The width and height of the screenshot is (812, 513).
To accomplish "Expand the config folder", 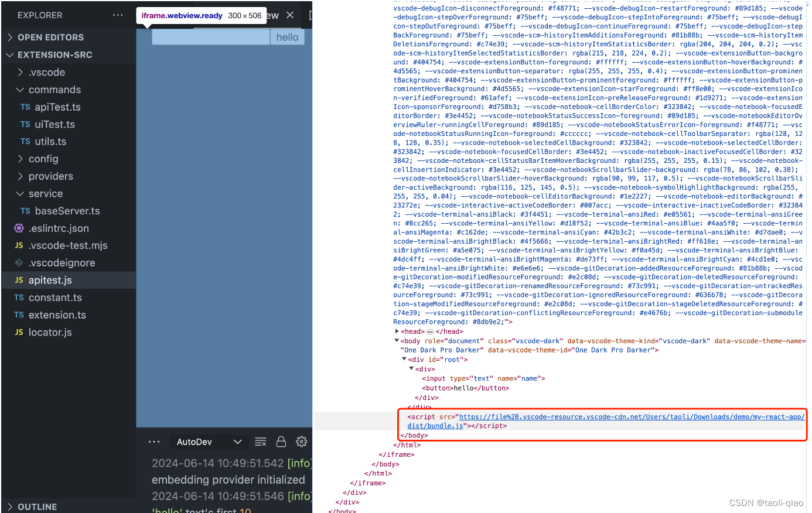I will click(69, 159).
